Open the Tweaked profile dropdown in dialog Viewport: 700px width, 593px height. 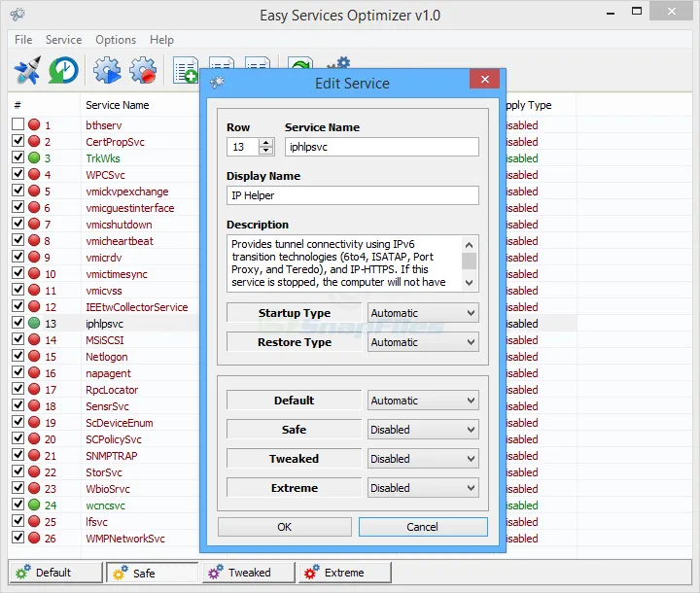423,459
